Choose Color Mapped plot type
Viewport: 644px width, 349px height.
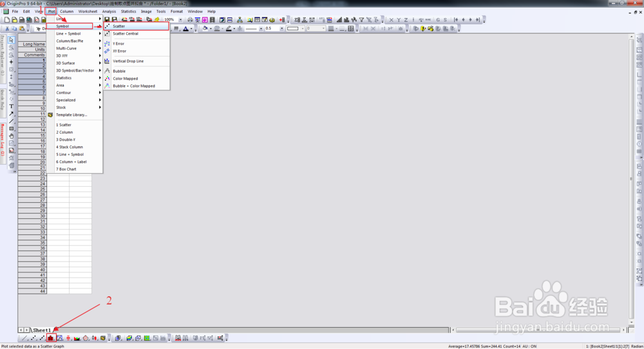pos(137,79)
